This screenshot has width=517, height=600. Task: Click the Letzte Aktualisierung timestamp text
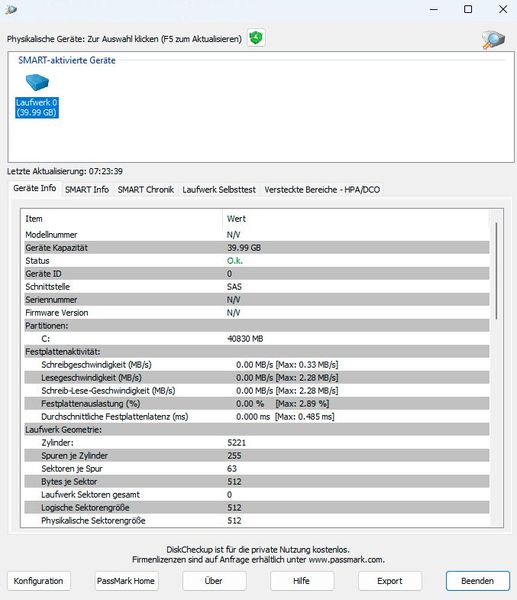[65, 171]
